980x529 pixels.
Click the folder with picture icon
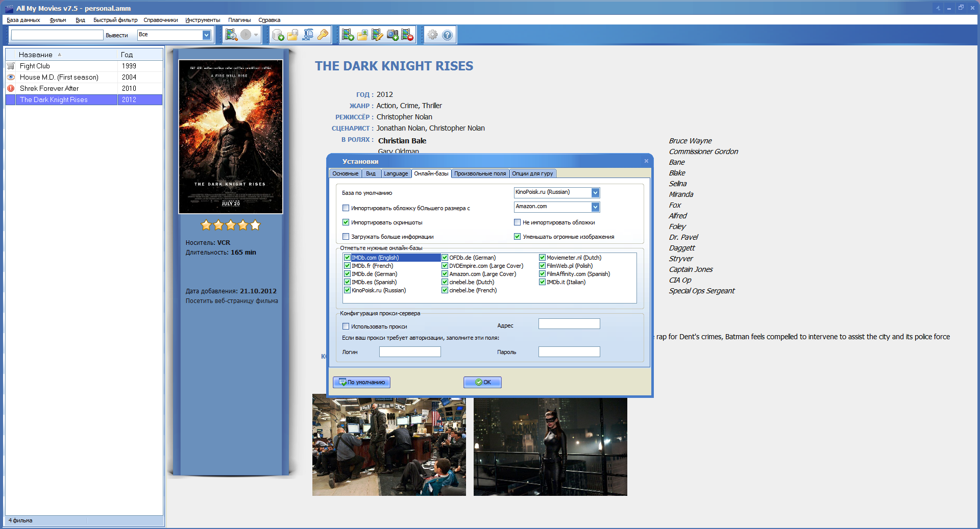point(363,35)
